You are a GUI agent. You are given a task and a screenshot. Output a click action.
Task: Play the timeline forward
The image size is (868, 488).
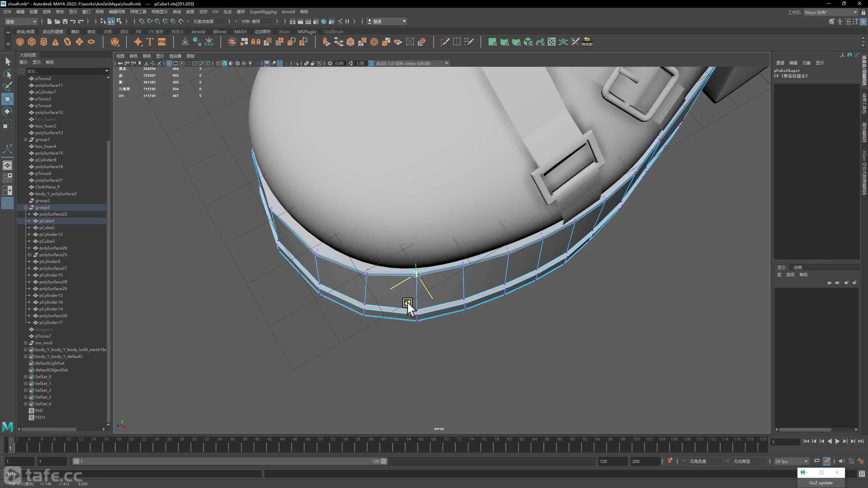pos(837,442)
